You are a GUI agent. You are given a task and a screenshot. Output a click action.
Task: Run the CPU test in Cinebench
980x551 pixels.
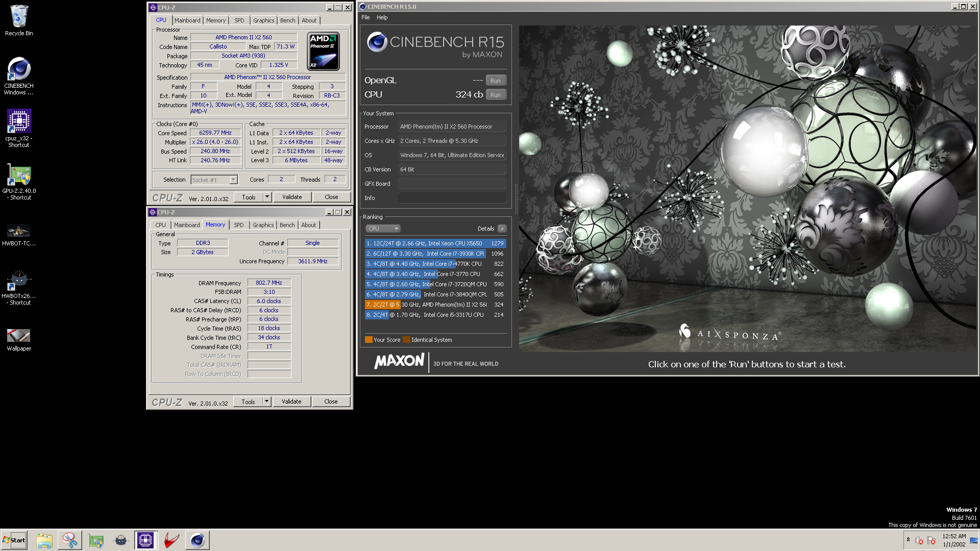point(496,95)
